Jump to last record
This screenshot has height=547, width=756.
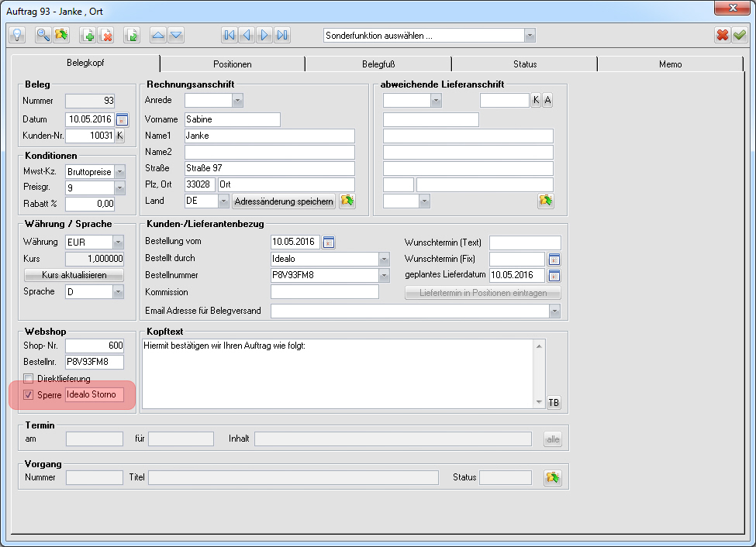(282, 35)
